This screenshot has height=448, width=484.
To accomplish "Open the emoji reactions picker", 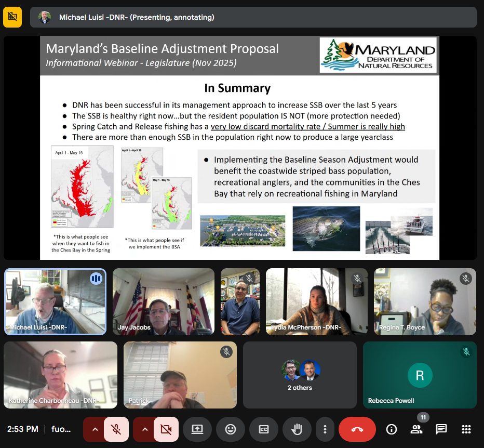I will [231, 429].
